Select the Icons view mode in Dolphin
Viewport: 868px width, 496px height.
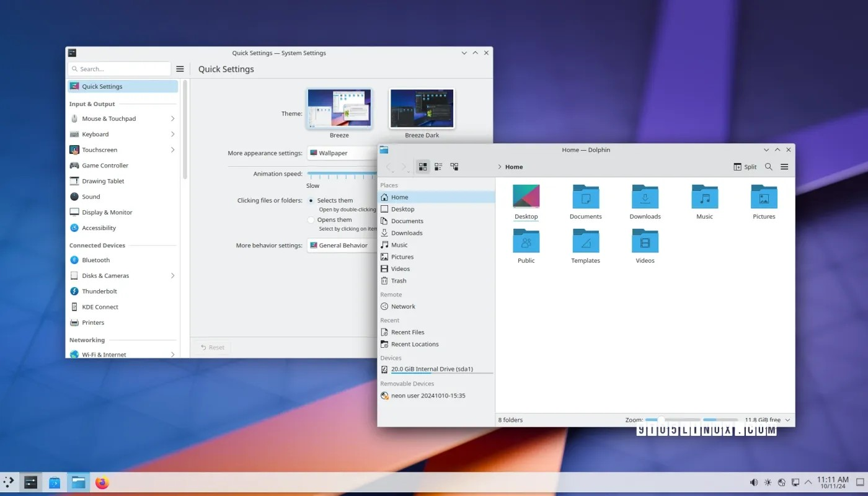[x=423, y=166]
